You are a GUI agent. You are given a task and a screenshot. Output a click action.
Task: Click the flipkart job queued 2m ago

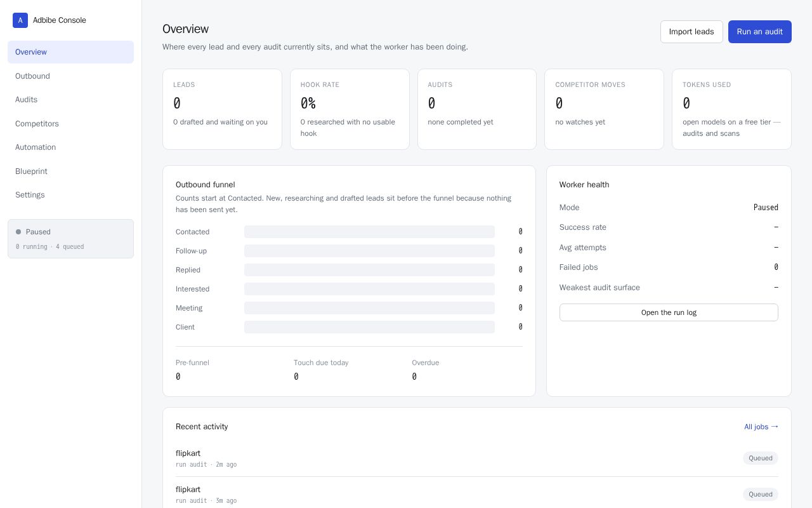(477, 458)
